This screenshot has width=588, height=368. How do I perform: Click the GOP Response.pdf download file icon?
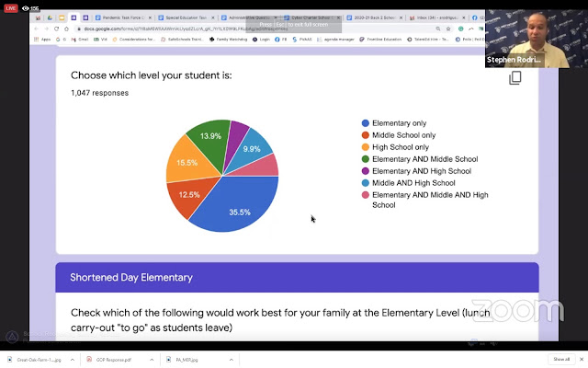(89, 360)
